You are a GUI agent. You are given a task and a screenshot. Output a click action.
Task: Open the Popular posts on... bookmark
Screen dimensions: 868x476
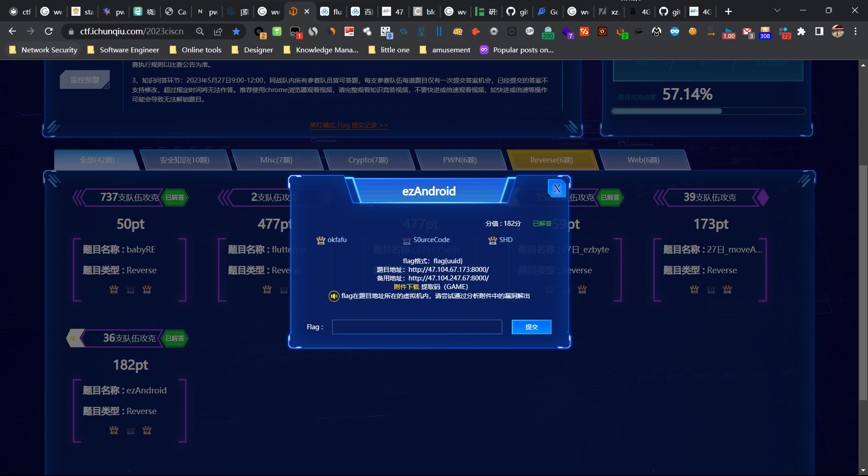click(517, 50)
